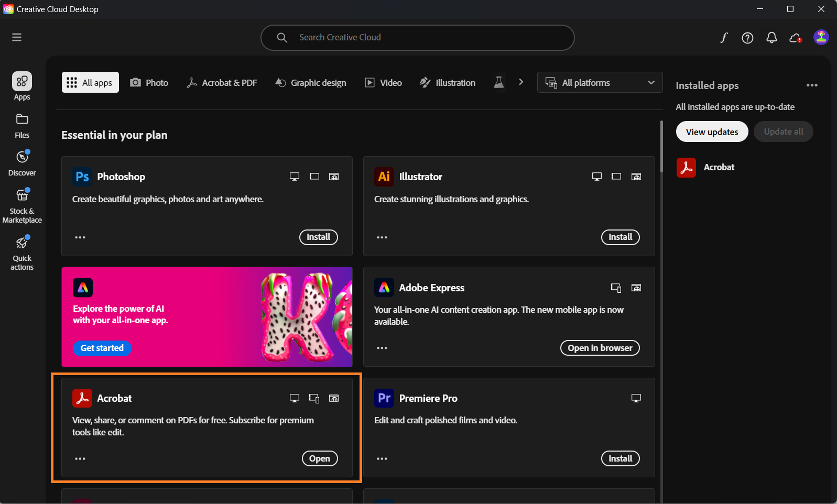The height and width of the screenshot is (504, 837).
Task: Open the All platforms dropdown
Action: (600, 82)
